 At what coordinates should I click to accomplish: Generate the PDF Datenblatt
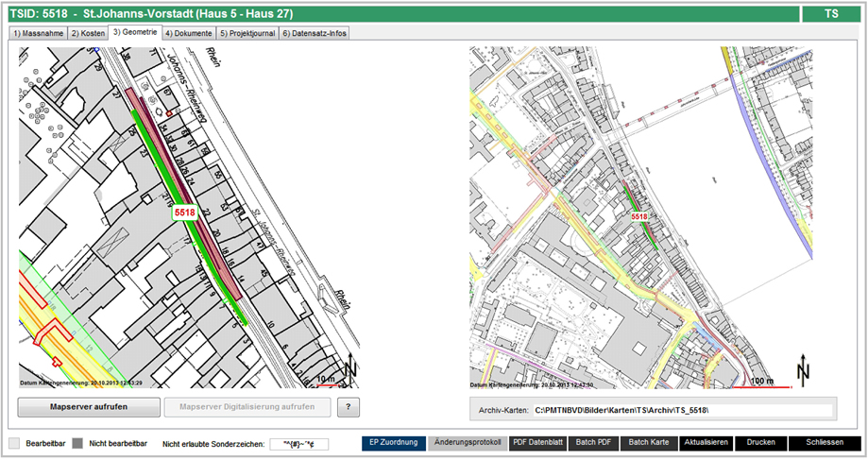point(536,442)
